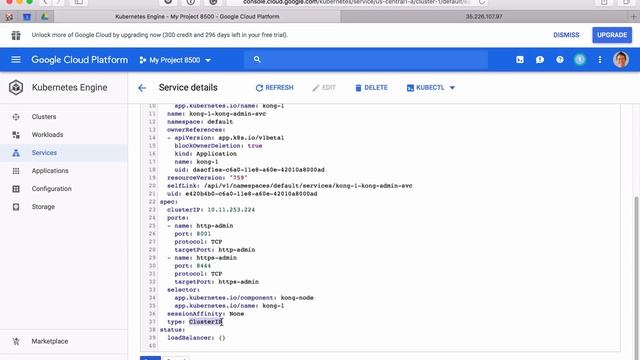
Task: Click the first pinned tab icon in the browser
Action: pyautogui.click(x=9, y=17)
